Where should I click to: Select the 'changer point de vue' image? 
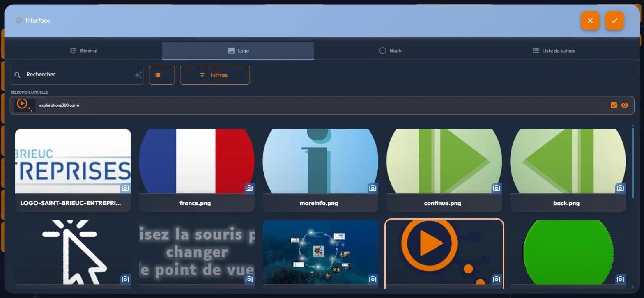click(x=197, y=252)
